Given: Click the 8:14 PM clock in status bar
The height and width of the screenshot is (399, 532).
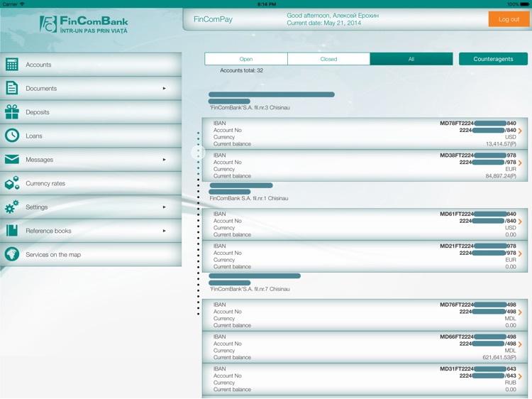Looking at the screenshot, I should [266, 4].
